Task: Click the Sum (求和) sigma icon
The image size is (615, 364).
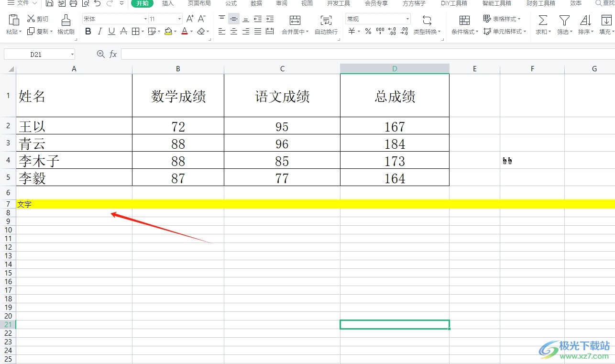Action: (x=543, y=20)
